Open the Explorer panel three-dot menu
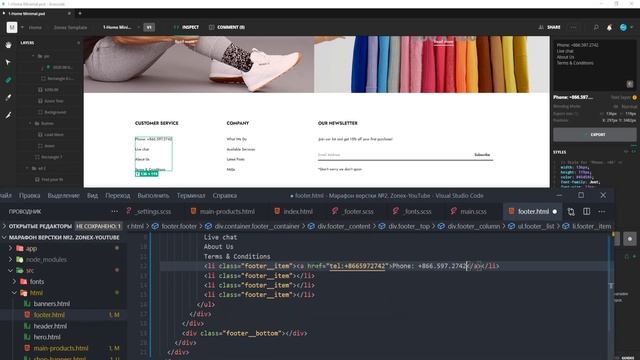The image size is (640, 360). pyautogui.click(x=115, y=211)
